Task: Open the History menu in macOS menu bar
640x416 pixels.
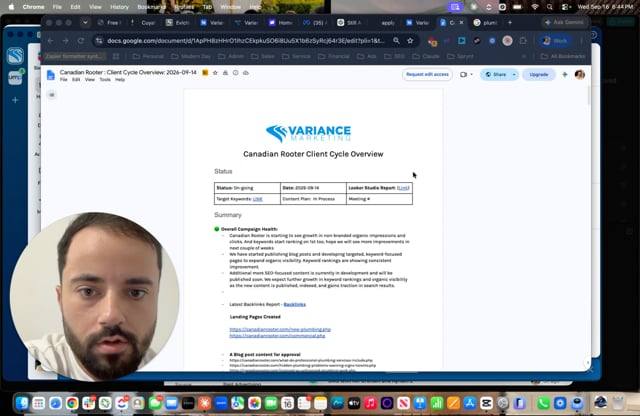Action: point(119,7)
